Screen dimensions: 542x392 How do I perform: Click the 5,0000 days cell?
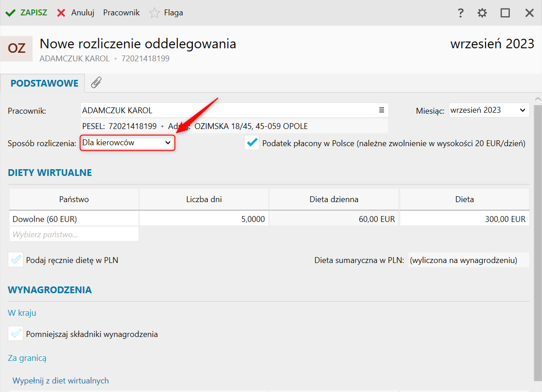[204, 219]
